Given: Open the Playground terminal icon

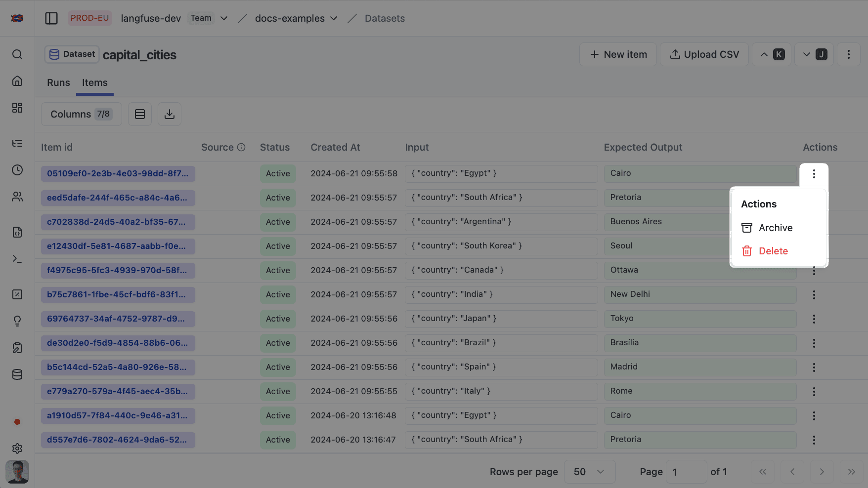Looking at the screenshot, I should click(17, 259).
